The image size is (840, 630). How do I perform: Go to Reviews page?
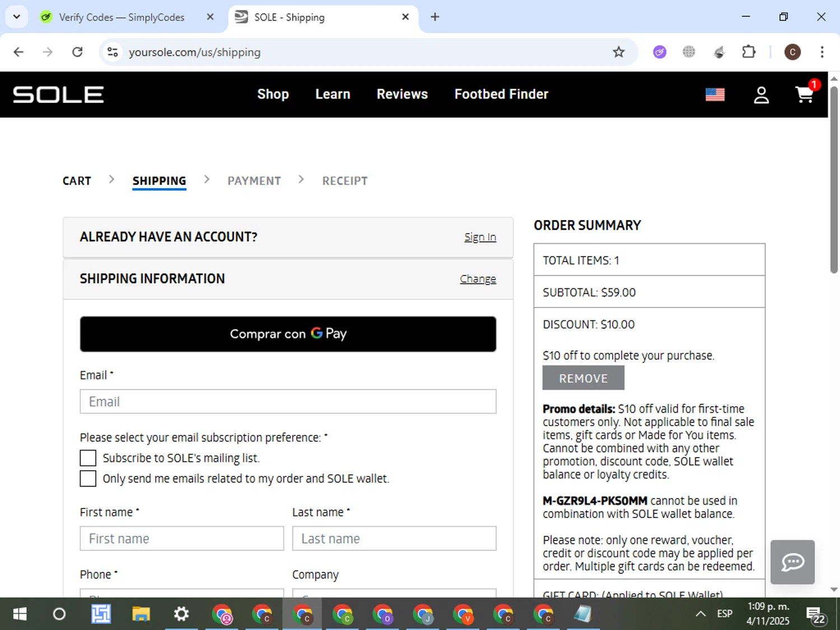coord(402,94)
